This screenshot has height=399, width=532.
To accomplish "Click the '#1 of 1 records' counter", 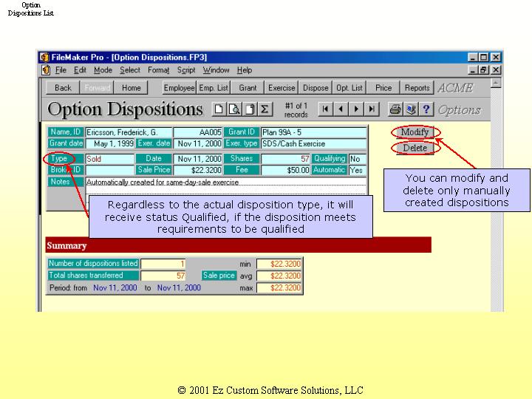I will [296, 110].
